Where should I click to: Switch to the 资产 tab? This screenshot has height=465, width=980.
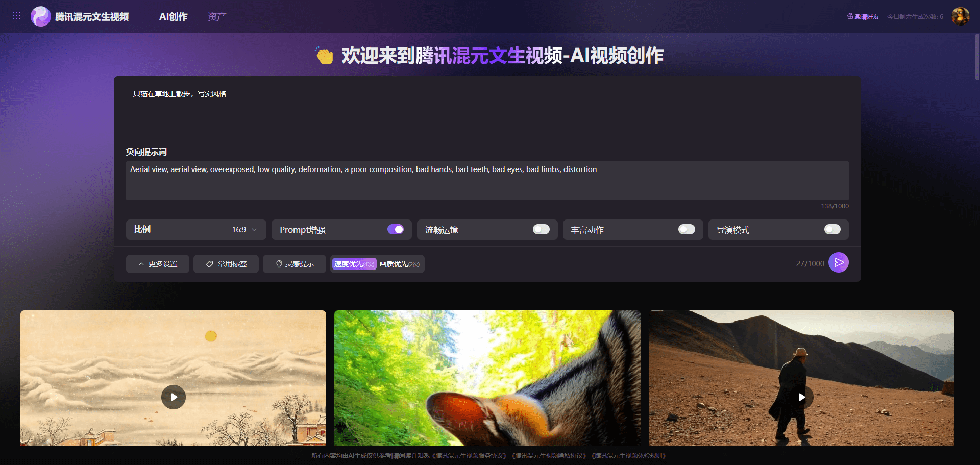[x=217, y=17]
